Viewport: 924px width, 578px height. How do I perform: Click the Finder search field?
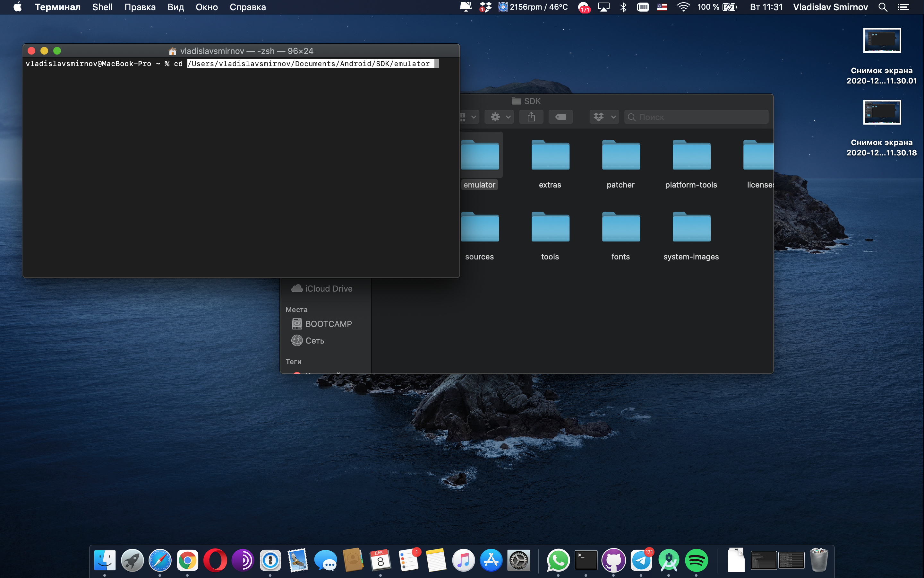click(x=697, y=117)
